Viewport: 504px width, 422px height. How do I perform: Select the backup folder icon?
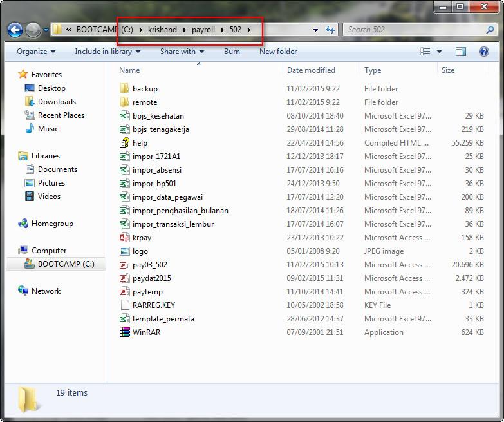click(125, 89)
